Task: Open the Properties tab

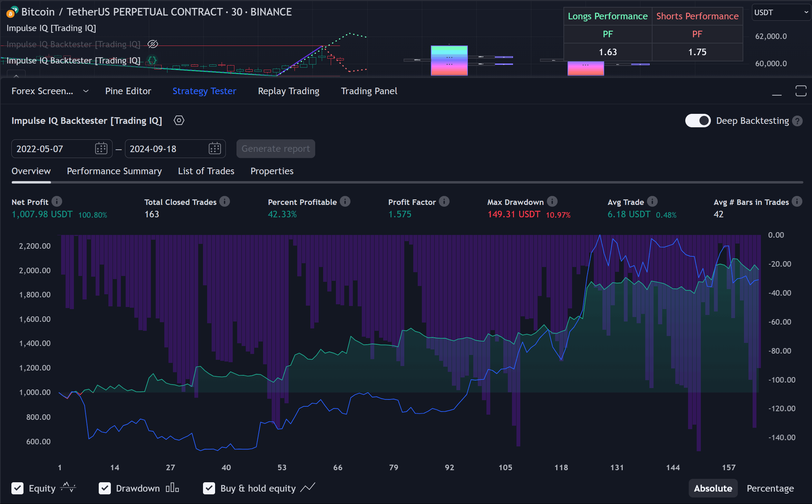Action: (x=272, y=171)
